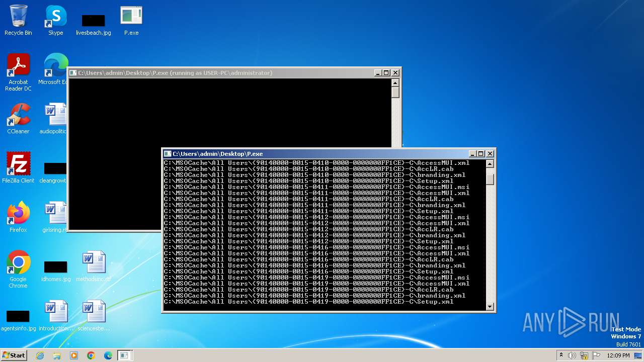Open front P.exe window system menu icon
The width and height of the screenshot is (644, 362).
(168, 154)
